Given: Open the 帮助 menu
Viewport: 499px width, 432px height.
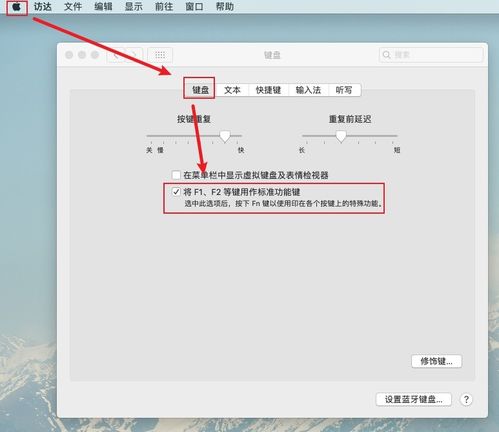Looking at the screenshot, I should tap(225, 7).
